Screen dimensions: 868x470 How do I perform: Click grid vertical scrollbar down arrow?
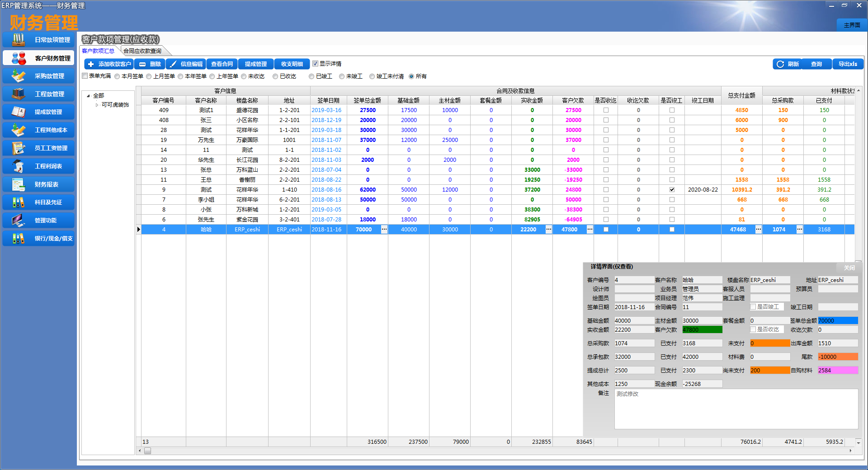click(858, 442)
